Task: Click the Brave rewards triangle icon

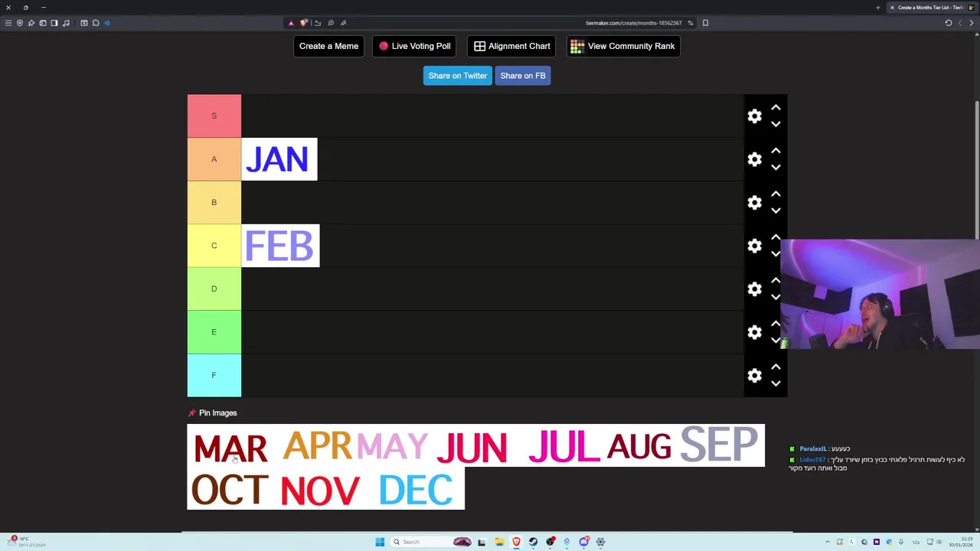Action: pos(291,23)
